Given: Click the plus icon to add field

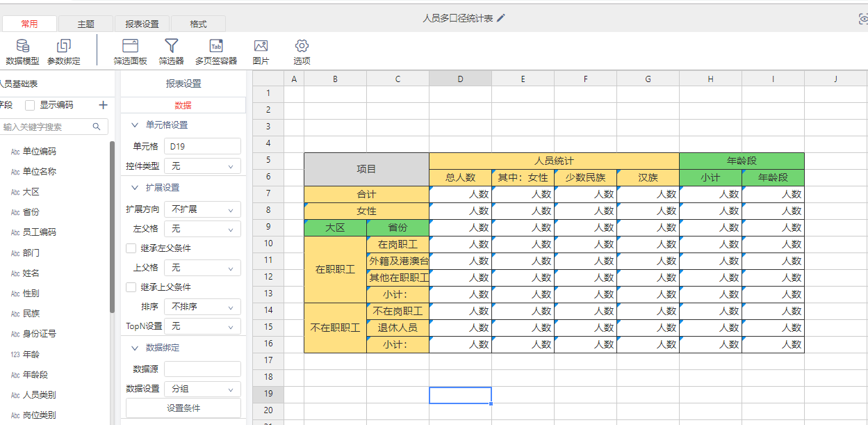Looking at the screenshot, I should click(104, 105).
